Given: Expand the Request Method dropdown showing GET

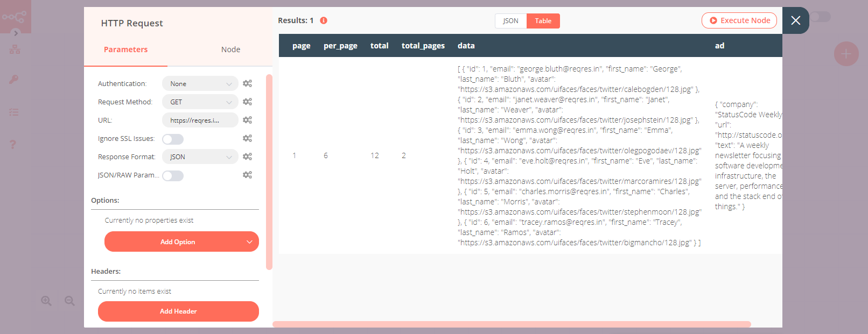Looking at the screenshot, I should (200, 102).
